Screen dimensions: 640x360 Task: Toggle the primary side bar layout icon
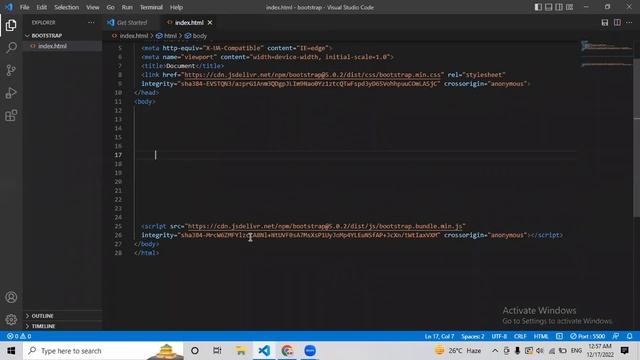coord(538,7)
